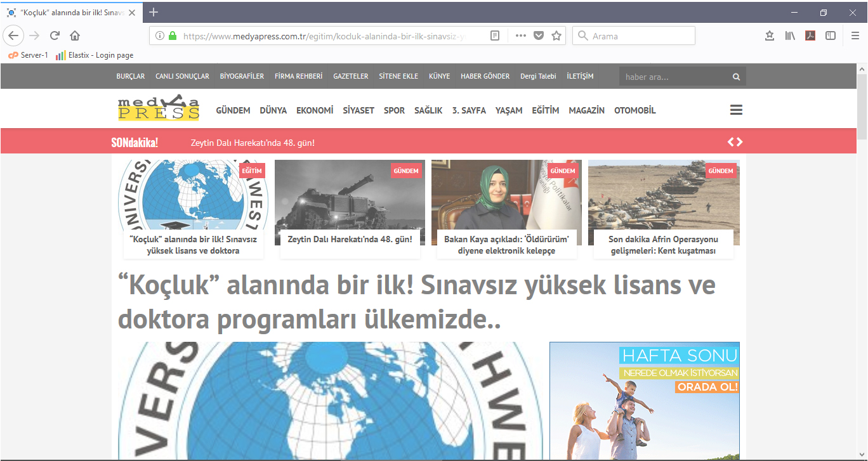This screenshot has height=461, width=868.
Task: Select the "Koçluk" alanında browser tab
Action: click(x=72, y=12)
